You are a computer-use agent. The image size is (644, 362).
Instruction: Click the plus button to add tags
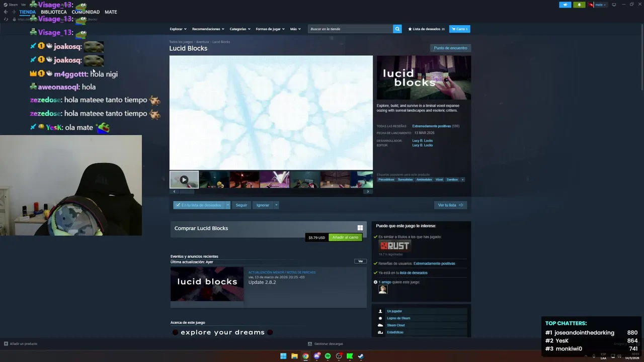pyautogui.click(x=462, y=179)
